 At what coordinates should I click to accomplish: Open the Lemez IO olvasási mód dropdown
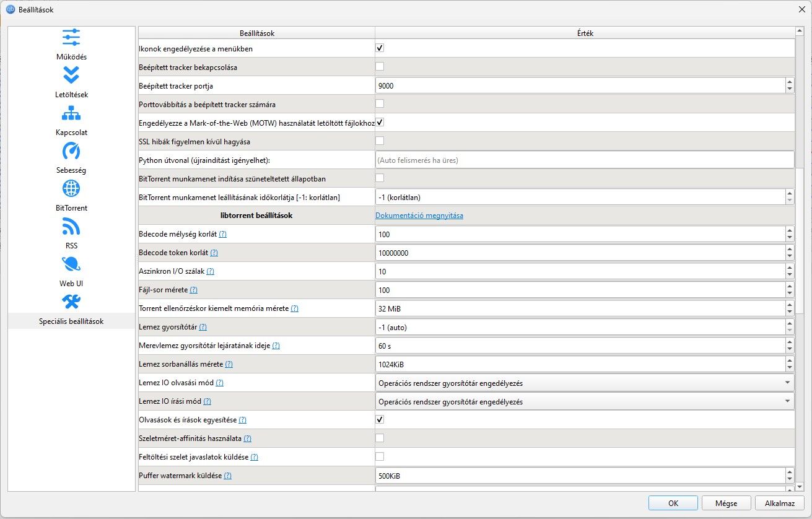point(585,383)
